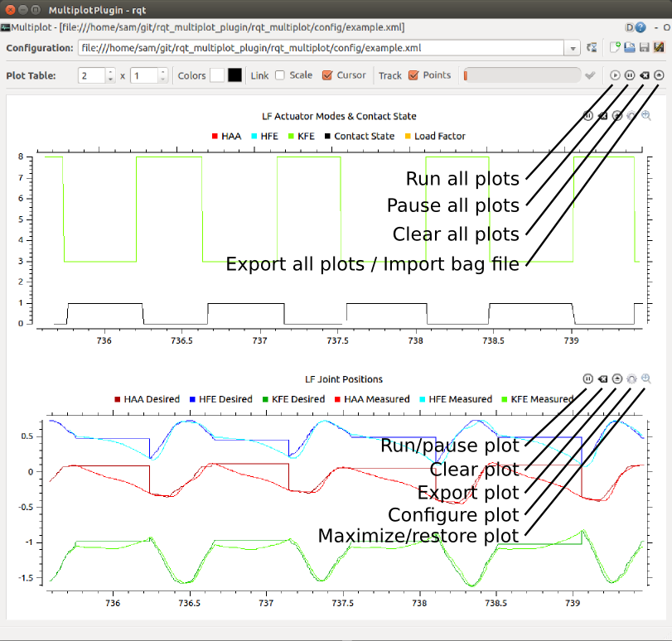Pick the black foreground color swatch
Image resolution: width=672 pixels, height=641 pixels.
pyautogui.click(x=235, y=75)
